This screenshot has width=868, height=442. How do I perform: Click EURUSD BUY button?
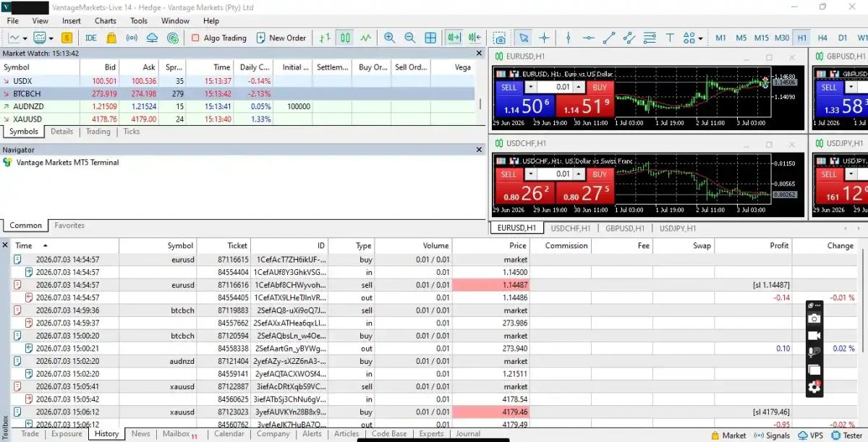click(x=599, y=88)
